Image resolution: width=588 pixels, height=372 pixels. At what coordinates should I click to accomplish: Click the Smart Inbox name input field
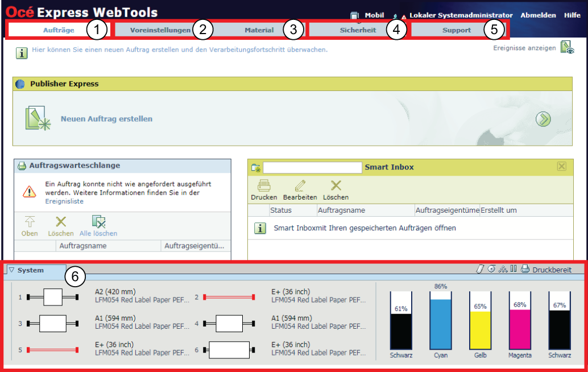point(312,168)
